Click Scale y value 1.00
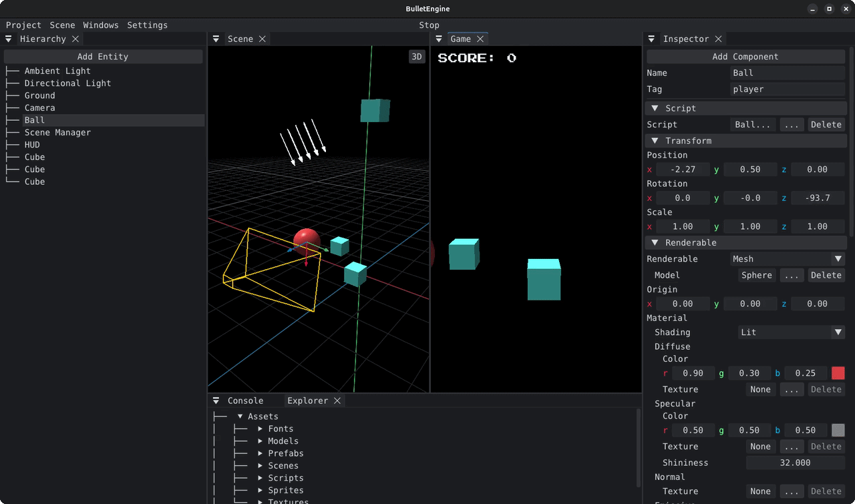This screenshot has width=855, height=504. click(750, 227)
